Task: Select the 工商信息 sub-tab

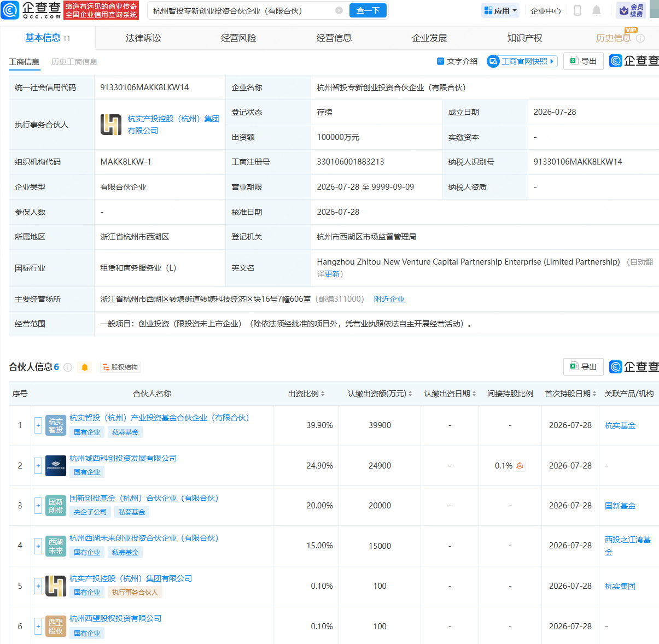Action: 24,62
